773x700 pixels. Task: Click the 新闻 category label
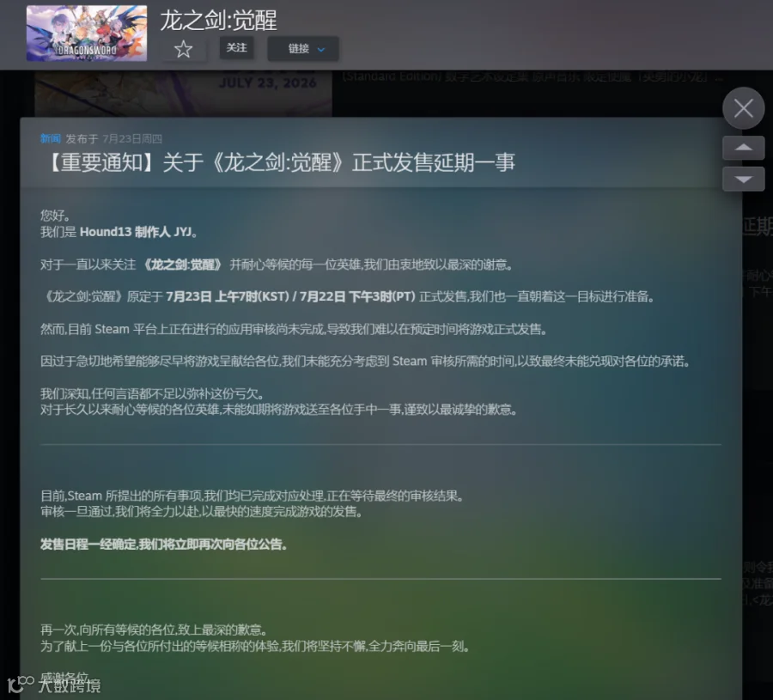tap(51, 138)
